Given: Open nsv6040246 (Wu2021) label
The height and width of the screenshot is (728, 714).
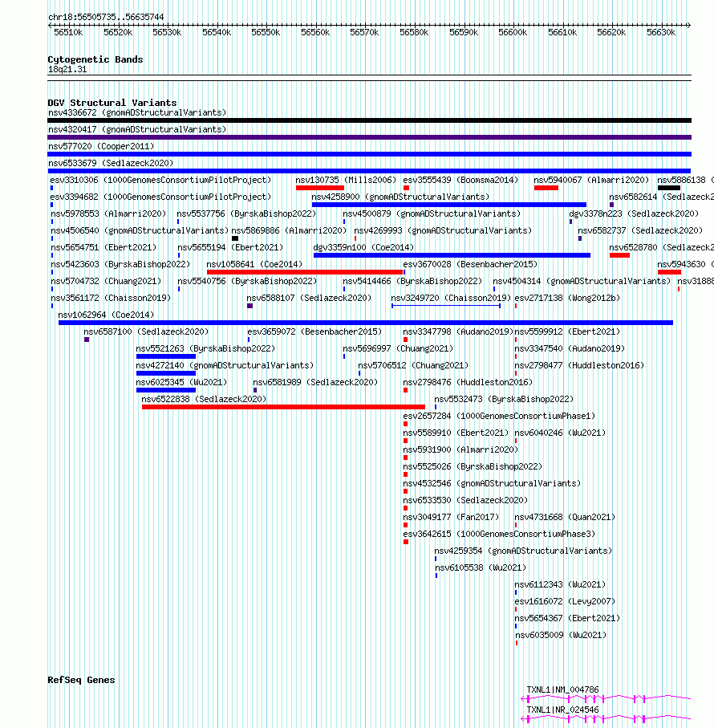Looking at the screenshot, I should pos(561,433).
